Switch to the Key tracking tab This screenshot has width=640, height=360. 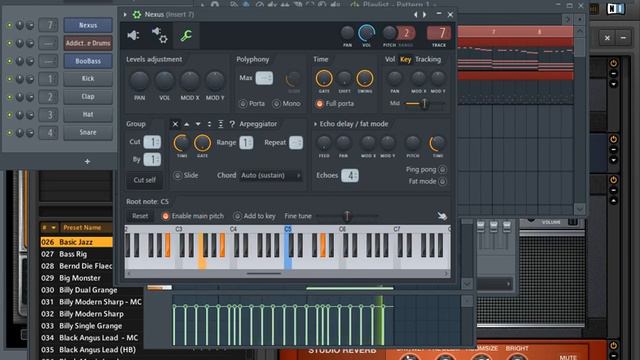click(405, 60)
